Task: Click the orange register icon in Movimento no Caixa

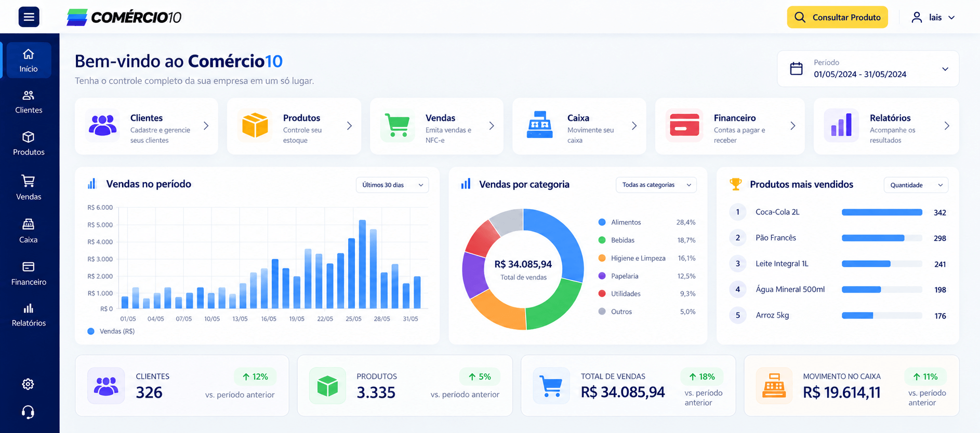Action: click(x=774, y=386)
